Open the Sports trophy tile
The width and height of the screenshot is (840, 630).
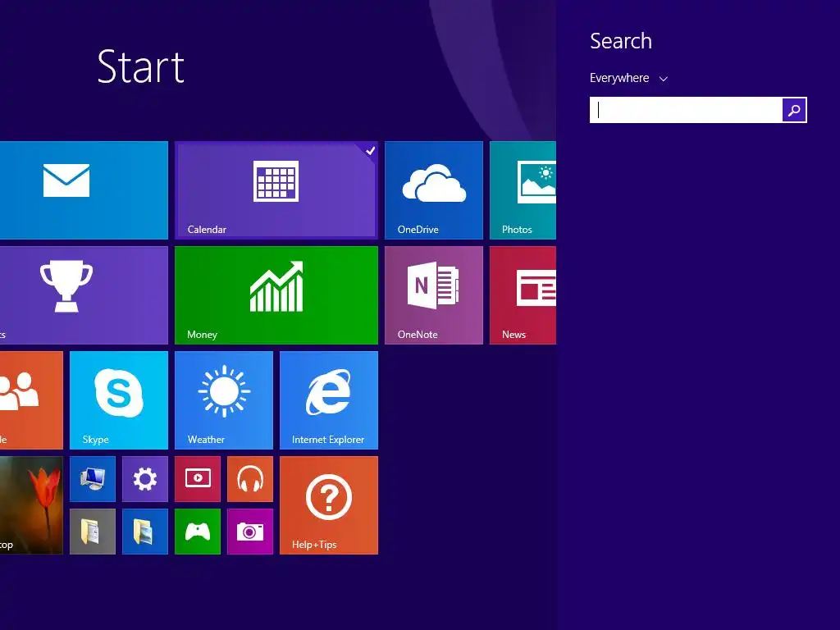coord(84,295)
